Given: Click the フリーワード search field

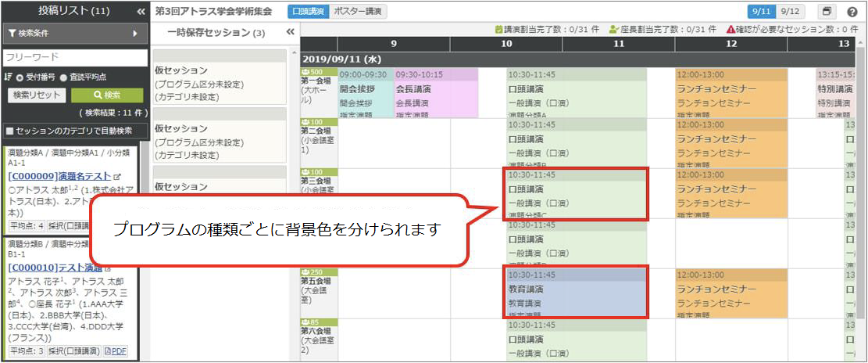Looking at the screenshot, I should tap(73, 58).
